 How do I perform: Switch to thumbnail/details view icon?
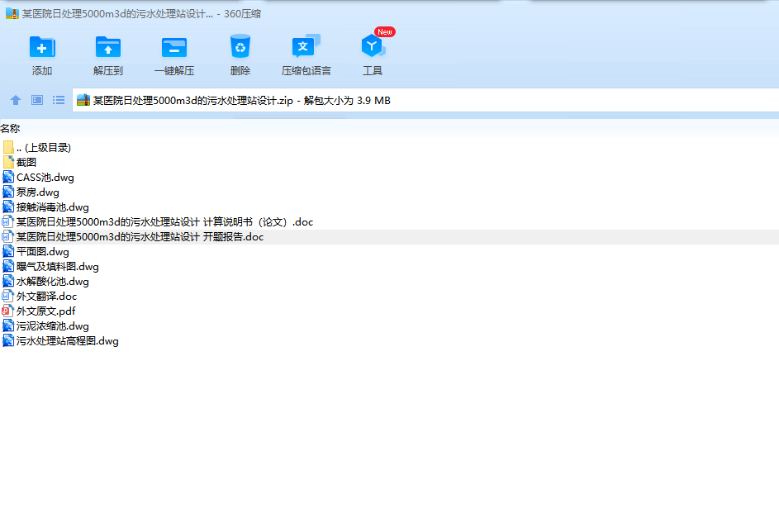click(x=37, y=100)
